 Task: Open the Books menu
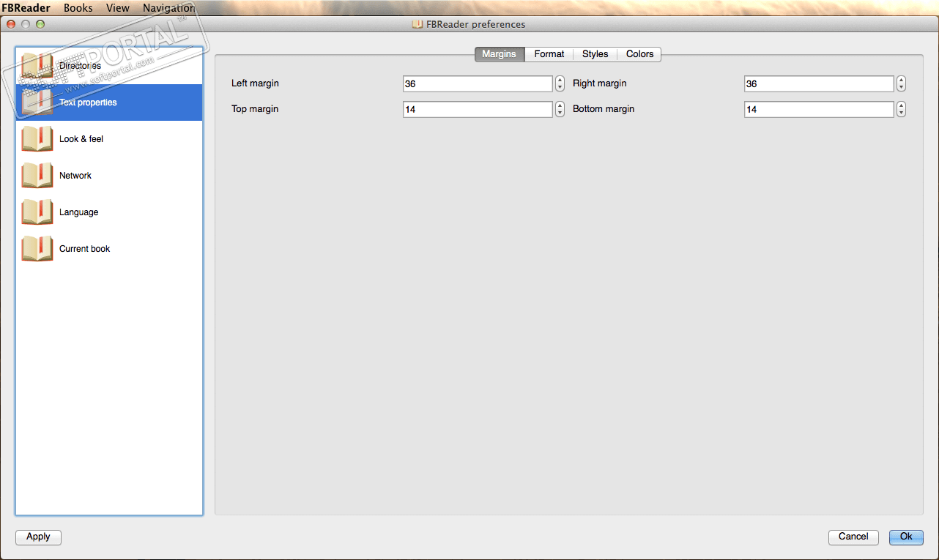pyautogui.click(x=78, y=8)
